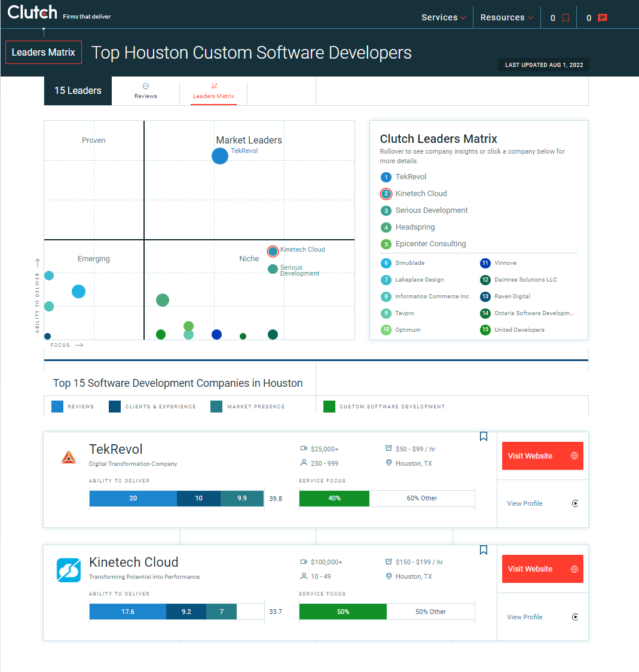
Task: Click the Kinetech Cloud bubble in matrix
Action: 273,251
